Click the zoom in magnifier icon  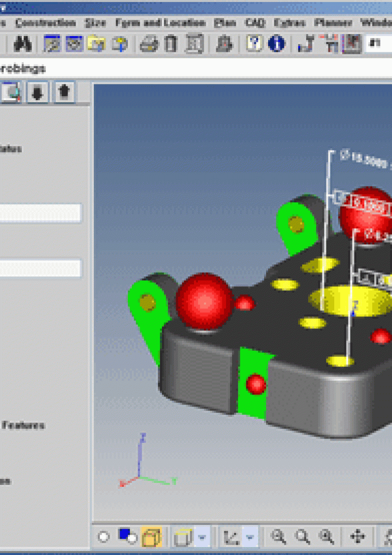point(278,536)
